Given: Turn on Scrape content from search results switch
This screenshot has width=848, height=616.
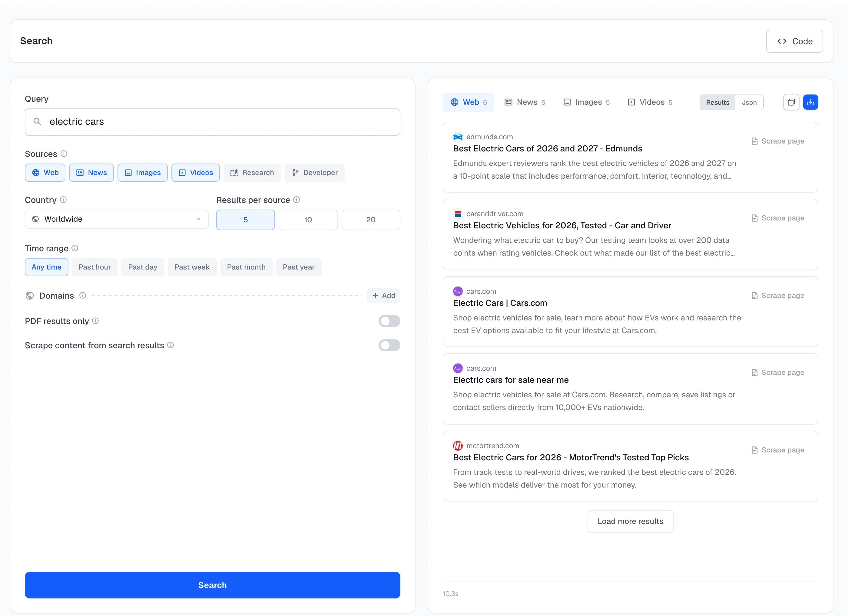Looking at the screenshot, I should coord(389,345).
